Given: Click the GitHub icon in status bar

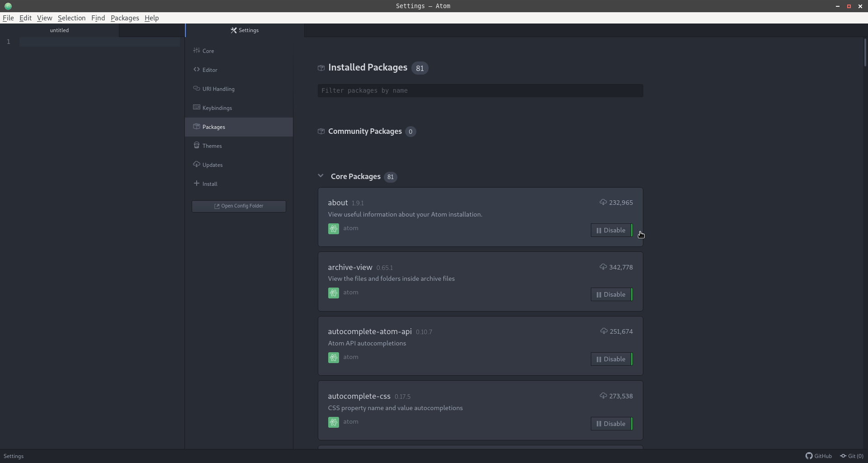Looking at the screenshot, I should click(809, 456).
